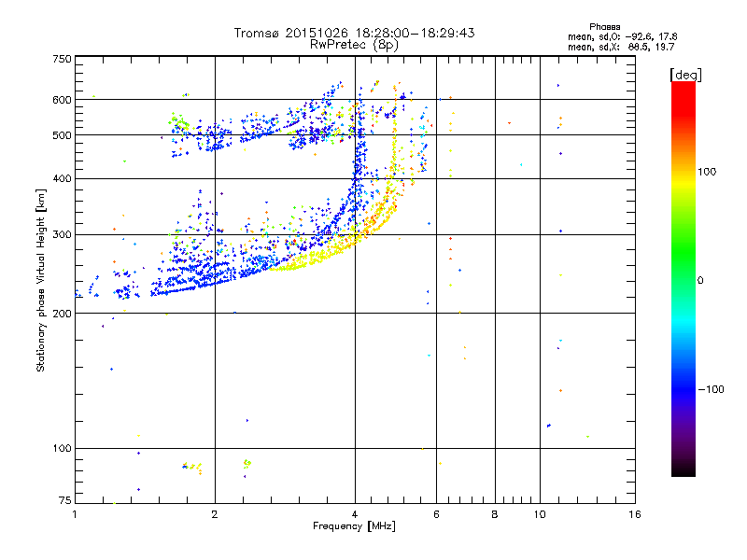Click the "[deg]" colorbar unit label
Image resolution: width=747 pixels, height=560 pixels.
tap(685, 75)
